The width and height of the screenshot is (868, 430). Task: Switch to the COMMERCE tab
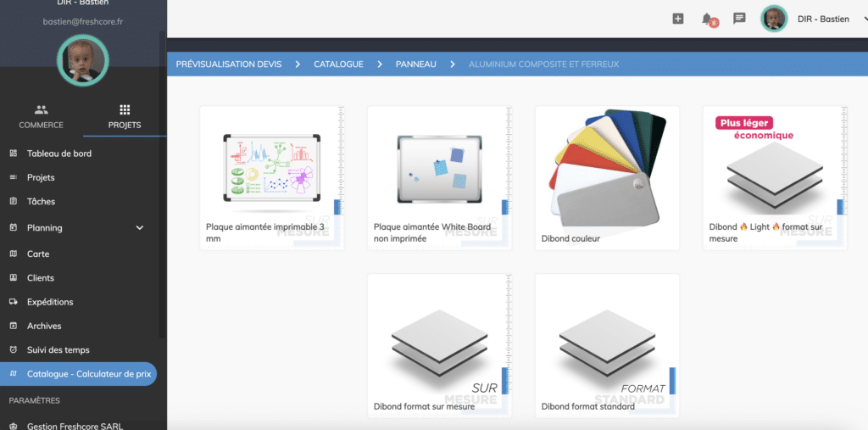pyautogui.click(x=41, y=117)
